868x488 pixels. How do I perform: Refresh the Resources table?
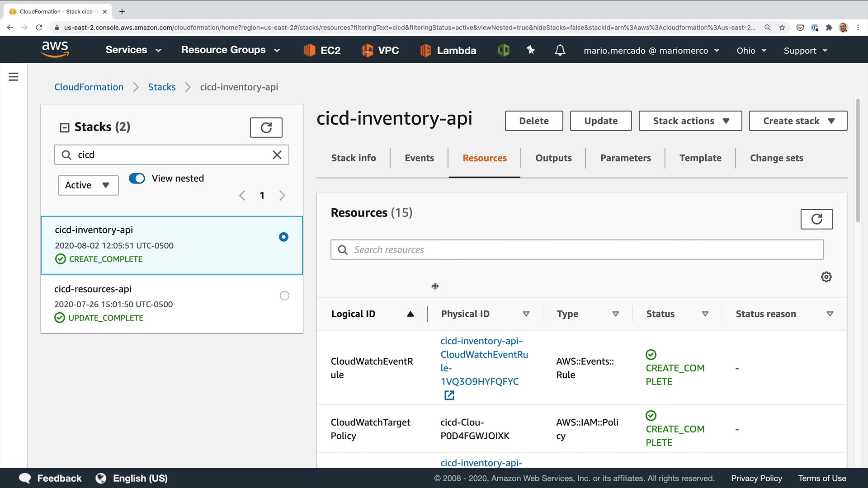pyautogui.click(x=816, y=219)
